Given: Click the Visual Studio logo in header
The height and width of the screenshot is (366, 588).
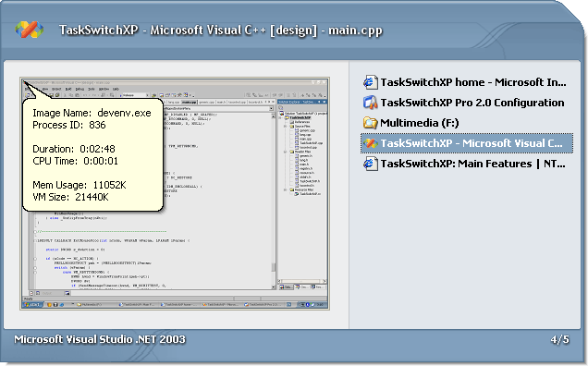Looking at the screenshot, I should (x=30, y=30).
